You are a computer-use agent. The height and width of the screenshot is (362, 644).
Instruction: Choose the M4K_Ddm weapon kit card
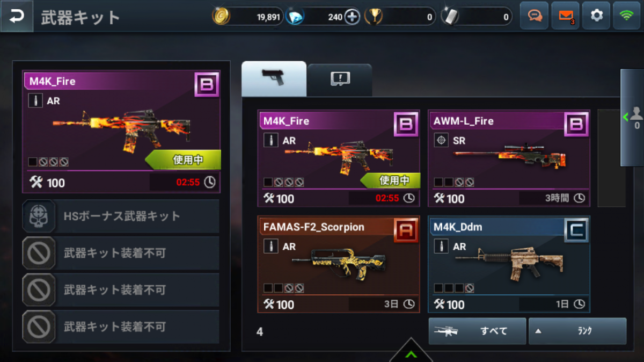click(x=509, y=264)
